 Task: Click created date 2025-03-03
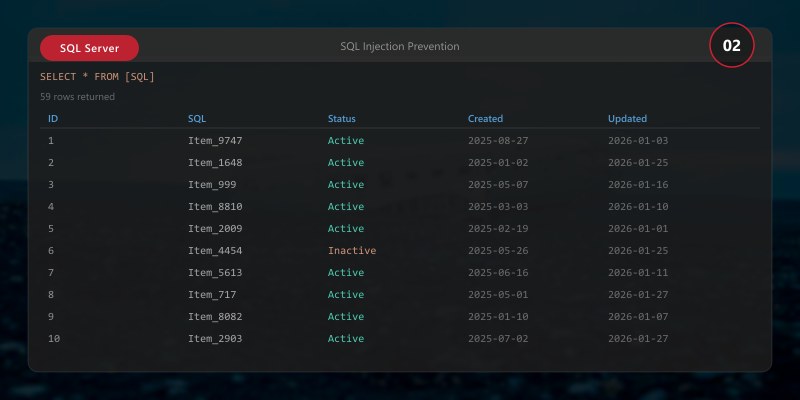pyautogui.click(x=498, y=206)
